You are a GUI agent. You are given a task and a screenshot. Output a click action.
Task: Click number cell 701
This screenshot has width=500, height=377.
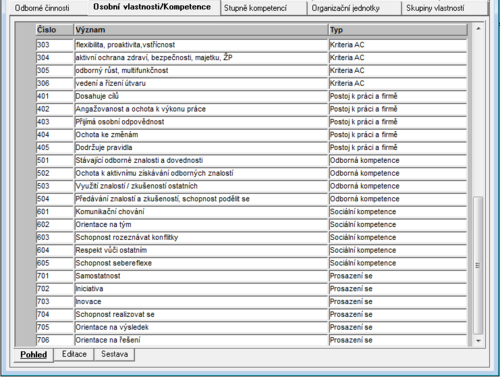coord(55,276)
